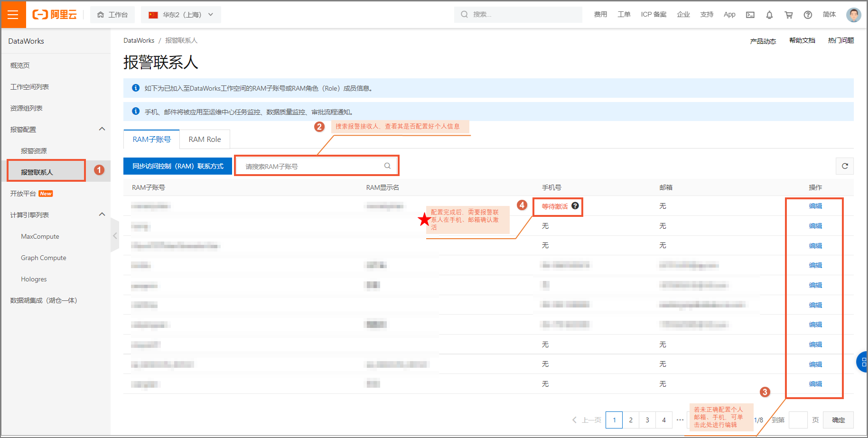The height and width of the screenshot is (438, 868).
Task: Open the help question-mark icon in header
Action: click(x=808, y=15)
